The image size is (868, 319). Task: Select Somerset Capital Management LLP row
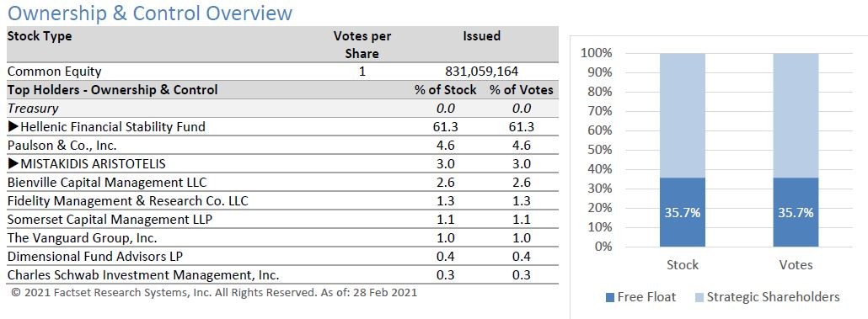coord(282,220)
